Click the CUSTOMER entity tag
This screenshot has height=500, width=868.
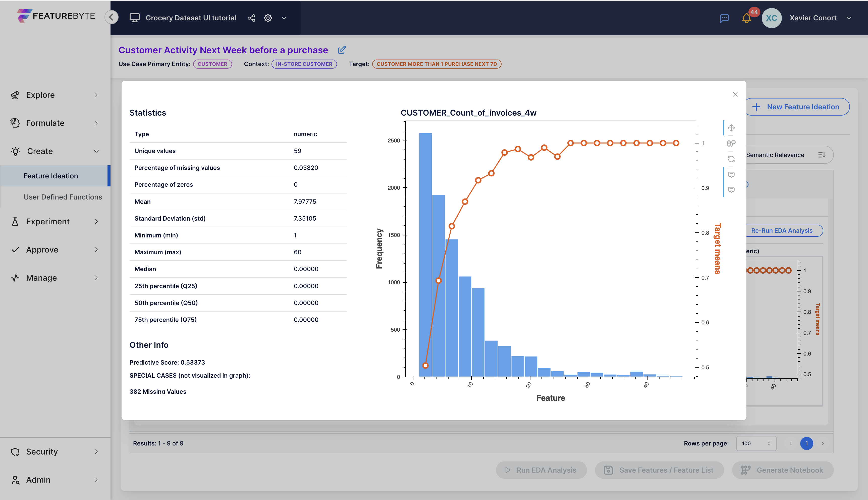pos(212,64)
